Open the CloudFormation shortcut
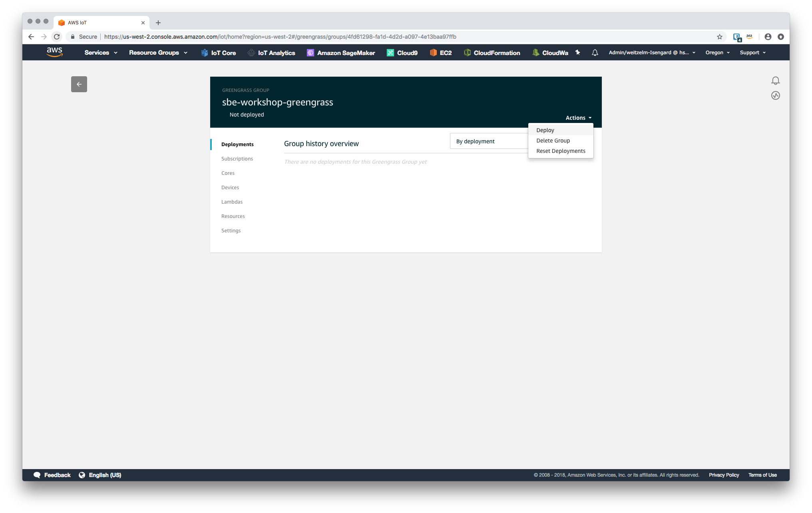 (492, 53)
